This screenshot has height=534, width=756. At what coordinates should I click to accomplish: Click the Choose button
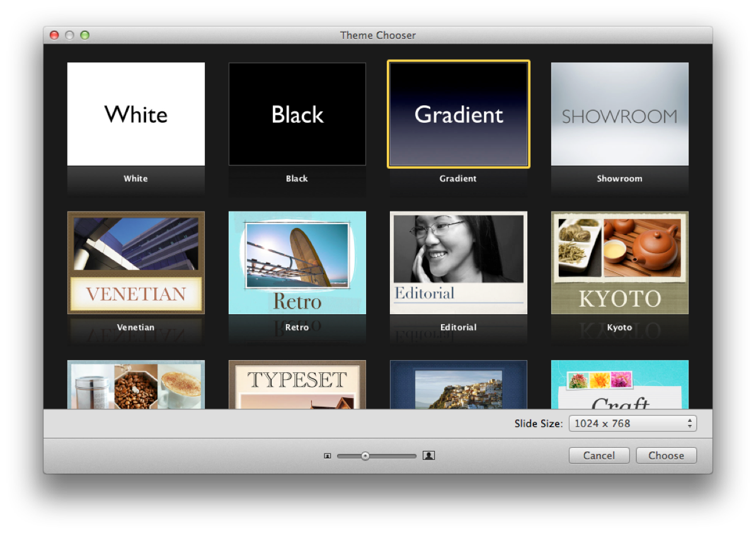pyautogui.click(x=666, y=455)
